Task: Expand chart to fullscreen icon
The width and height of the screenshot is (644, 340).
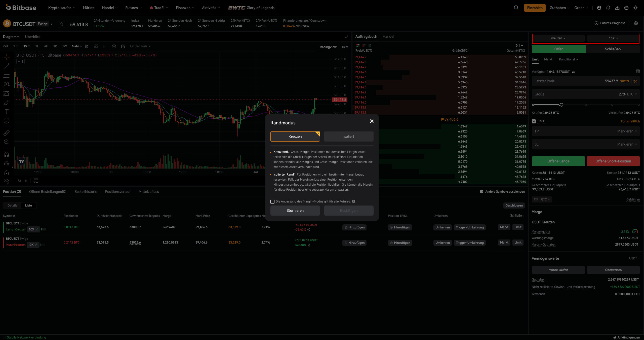Action: [347, 37]
